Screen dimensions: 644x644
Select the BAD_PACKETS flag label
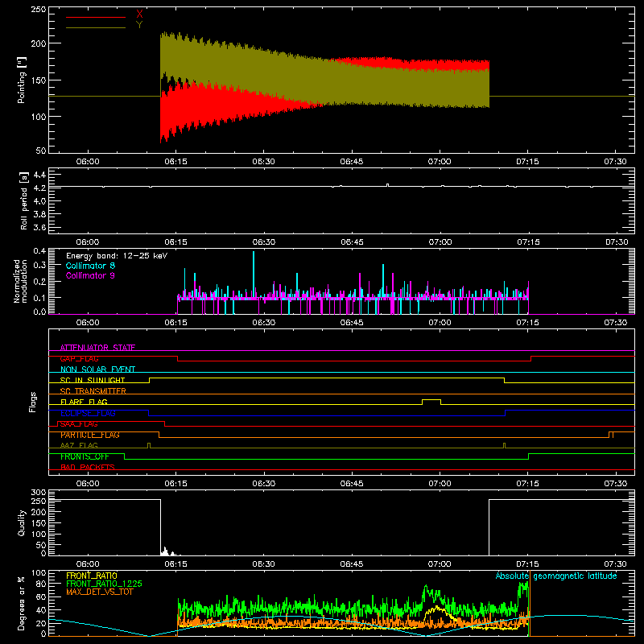pyautogui.click(x=88, y=467)
